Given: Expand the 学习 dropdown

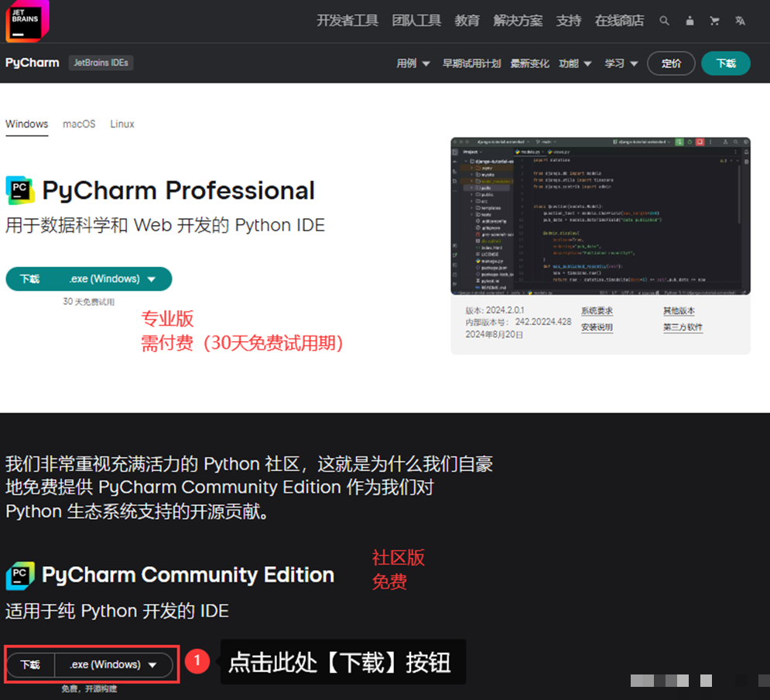Looking at the screenshot, I should click(621, 63).
